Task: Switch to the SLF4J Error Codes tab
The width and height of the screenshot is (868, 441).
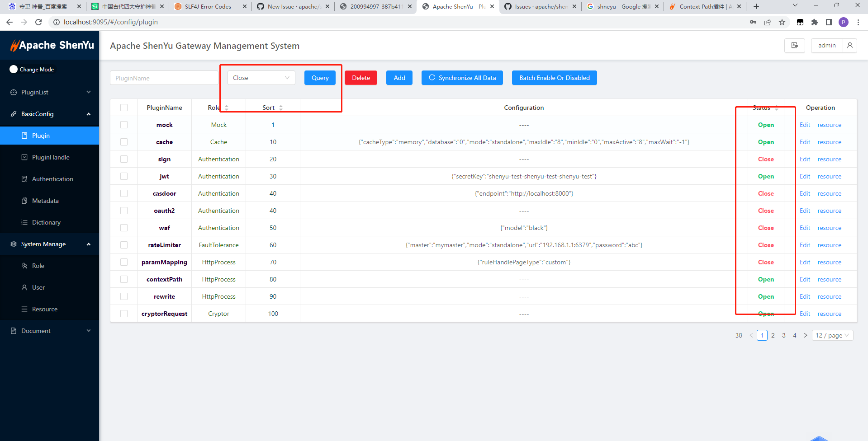Action: pos(210,6)
